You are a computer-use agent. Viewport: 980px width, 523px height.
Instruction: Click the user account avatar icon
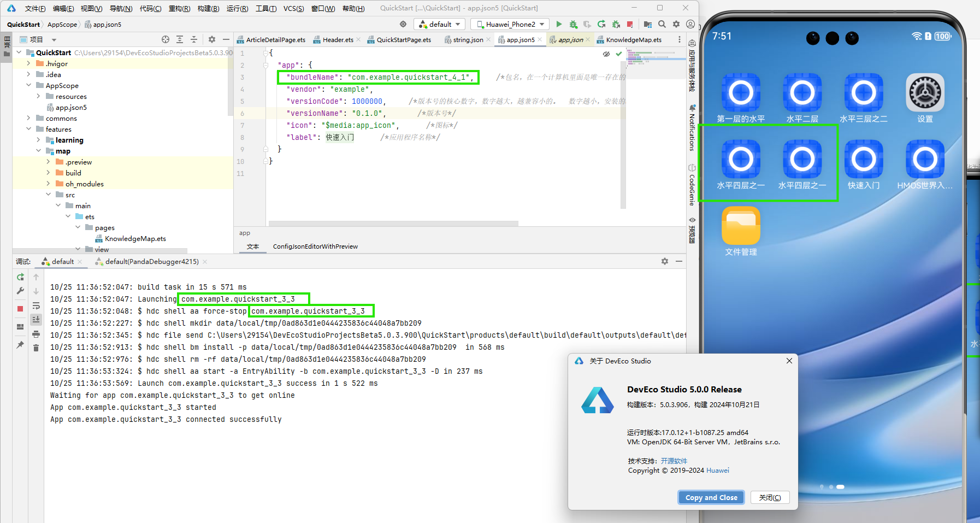(x=690, y=24)
